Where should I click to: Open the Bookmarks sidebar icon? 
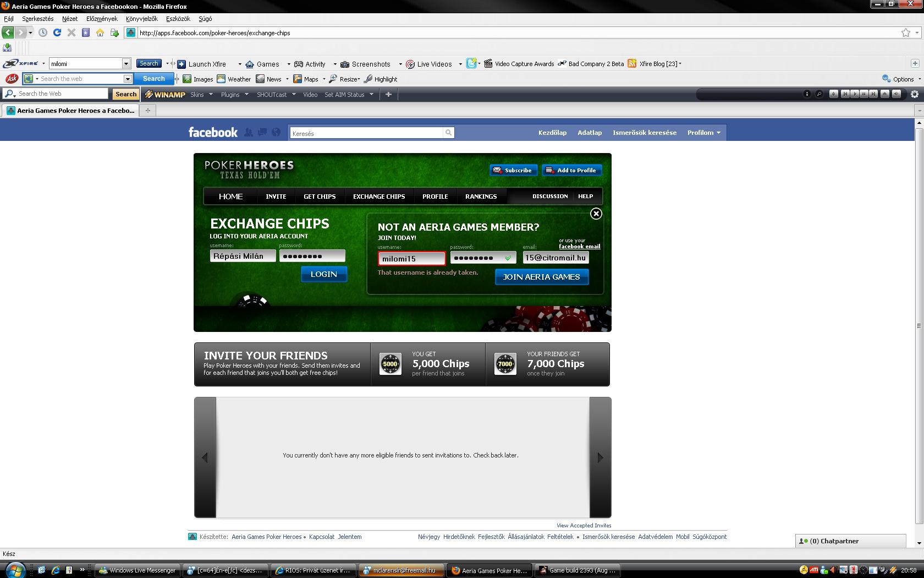point(86,32)
